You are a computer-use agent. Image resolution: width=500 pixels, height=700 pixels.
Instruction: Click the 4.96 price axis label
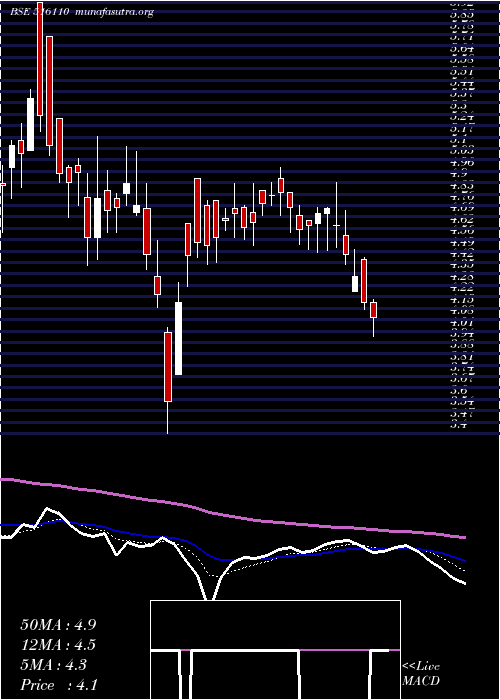click(462, 163)
